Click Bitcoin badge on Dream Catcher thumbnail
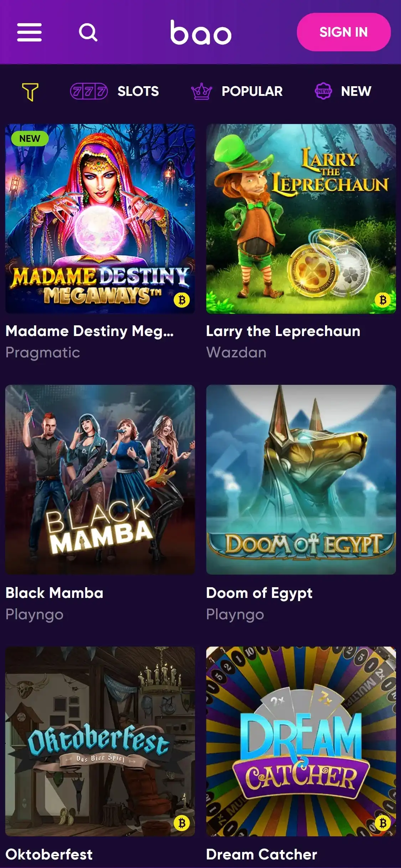 tap(383, 823)
